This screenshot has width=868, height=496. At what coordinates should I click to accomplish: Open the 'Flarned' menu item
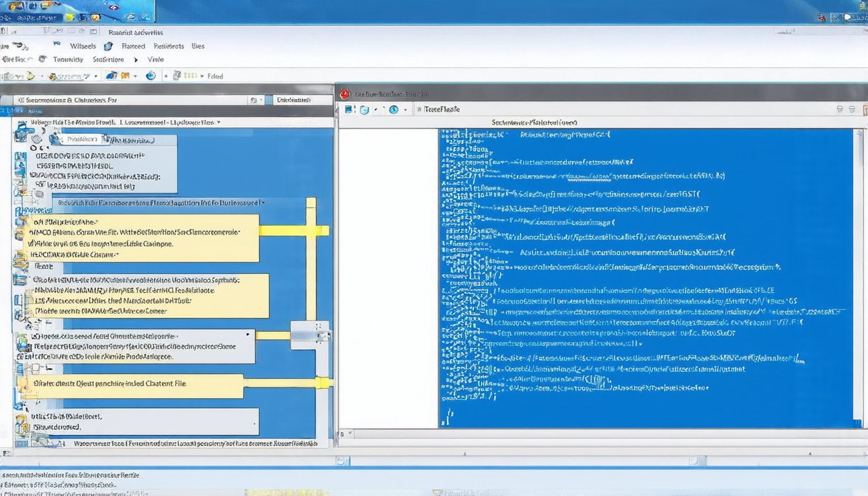pos(133,46)
